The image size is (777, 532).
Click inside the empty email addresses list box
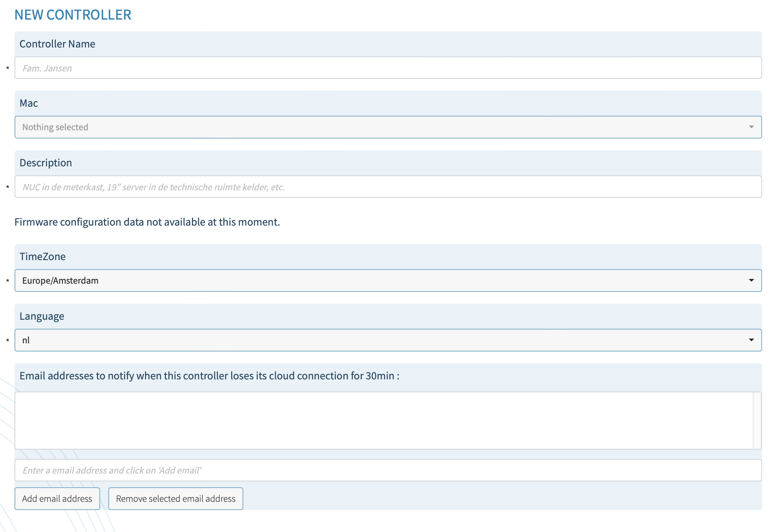(383, 420)
